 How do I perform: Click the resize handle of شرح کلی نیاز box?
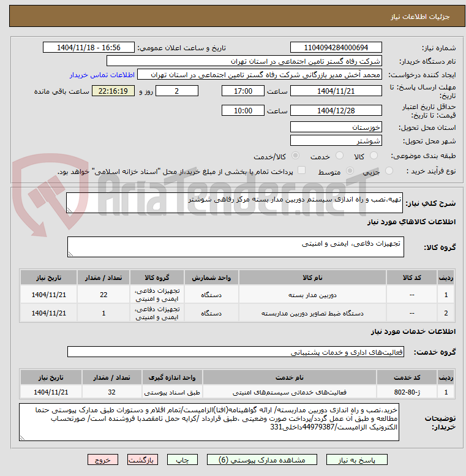69,210
